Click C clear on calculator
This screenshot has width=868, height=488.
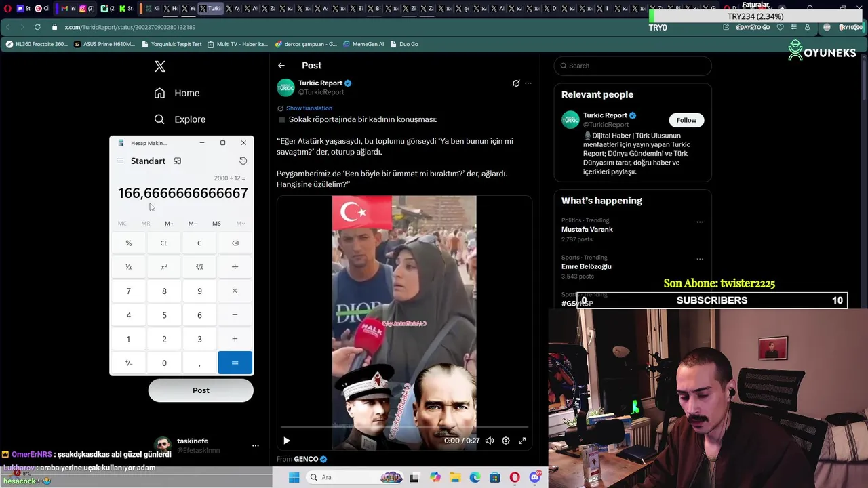199,243
